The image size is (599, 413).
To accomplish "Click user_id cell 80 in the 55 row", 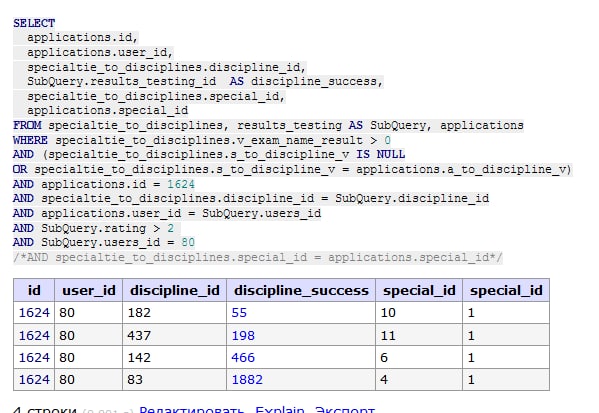I will coord(89,313).
